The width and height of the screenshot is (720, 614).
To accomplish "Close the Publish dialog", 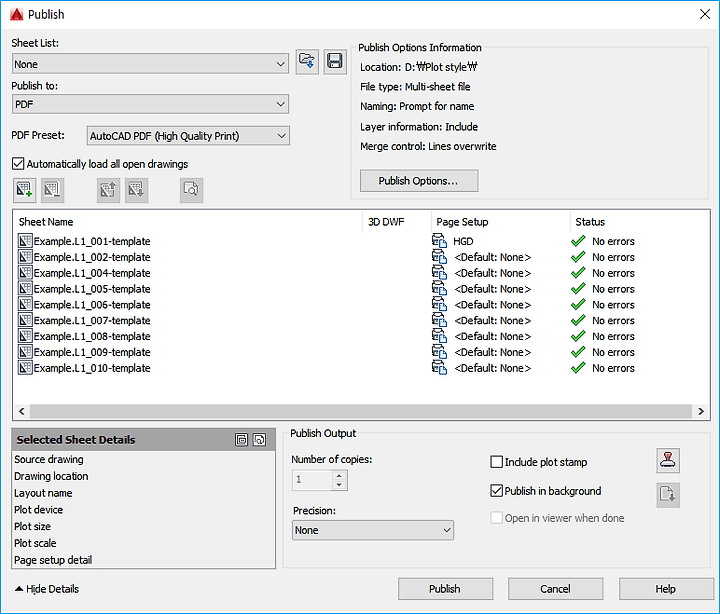I will (x=705, y=14).
